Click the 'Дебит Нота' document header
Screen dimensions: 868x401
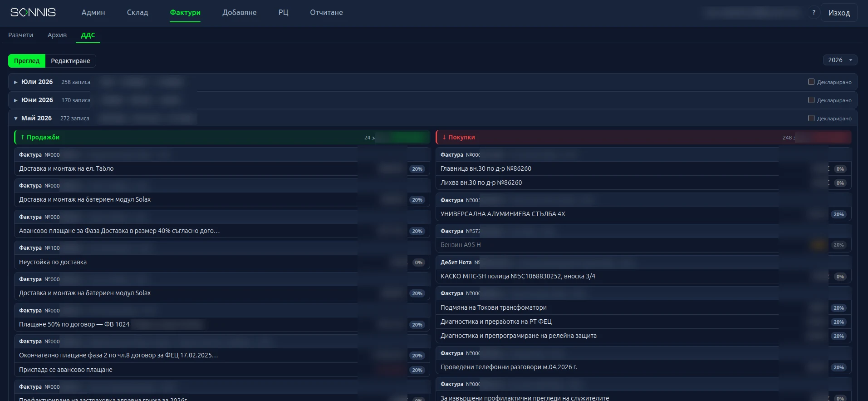coord(643,262)
